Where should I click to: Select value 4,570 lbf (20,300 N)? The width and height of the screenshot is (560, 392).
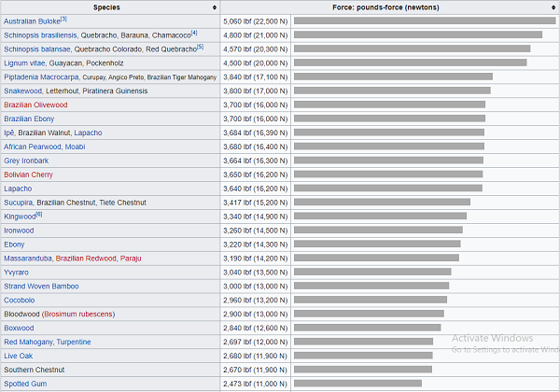point(256,49)
